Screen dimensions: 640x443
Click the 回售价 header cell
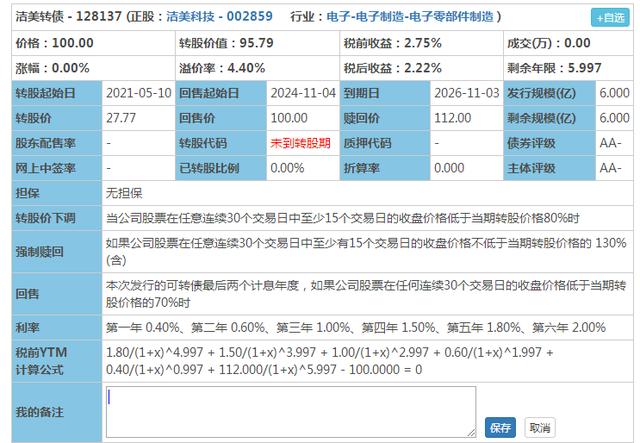click(221, 118)
